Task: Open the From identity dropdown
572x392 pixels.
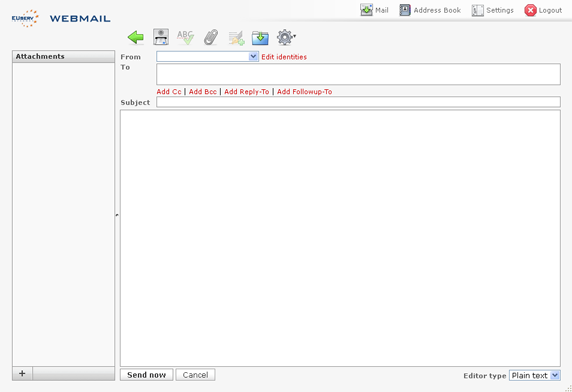Action: (207, 57)
